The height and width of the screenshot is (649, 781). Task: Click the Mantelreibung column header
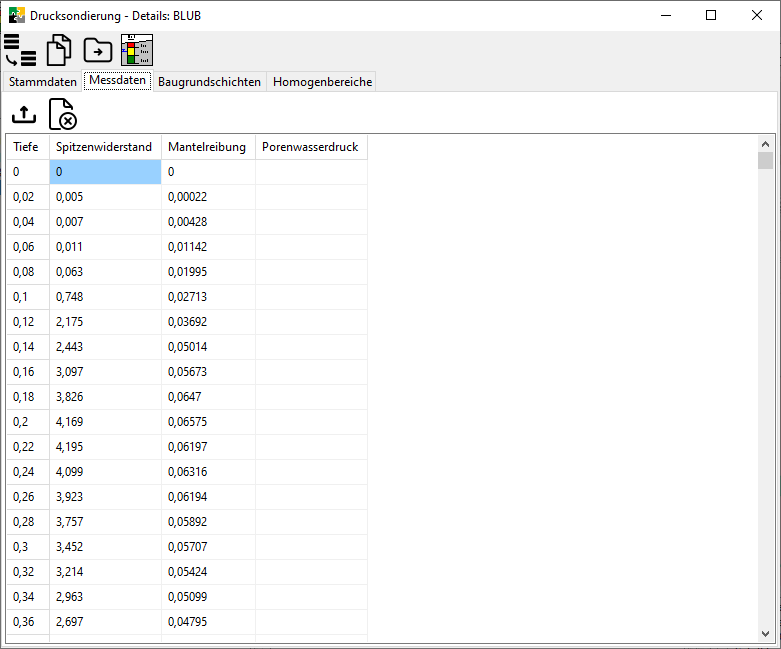[207, 147]
